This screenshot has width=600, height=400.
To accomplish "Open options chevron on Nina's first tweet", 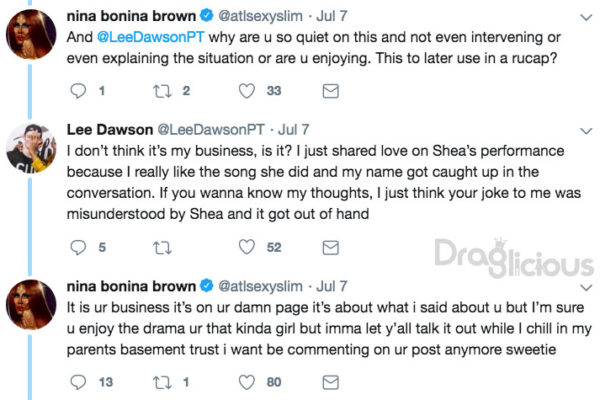I will (586, 18).
